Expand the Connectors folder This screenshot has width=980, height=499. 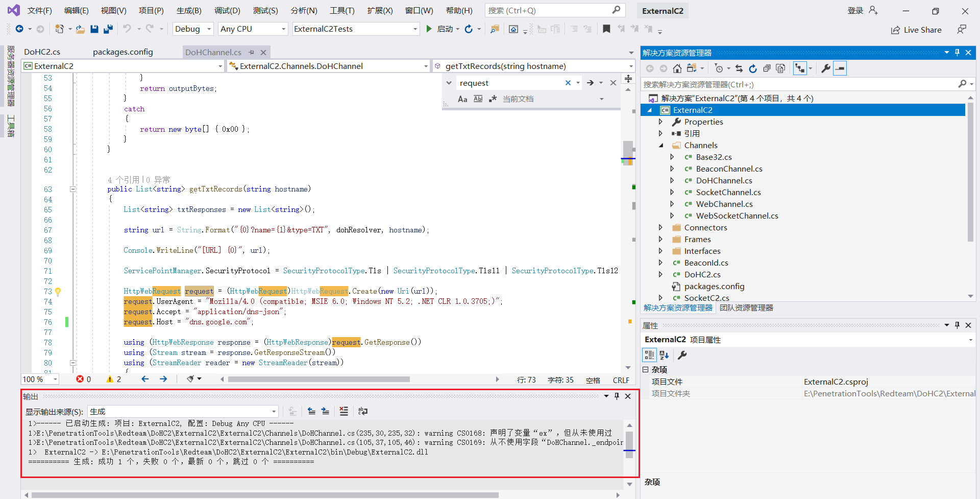(660, 228)
